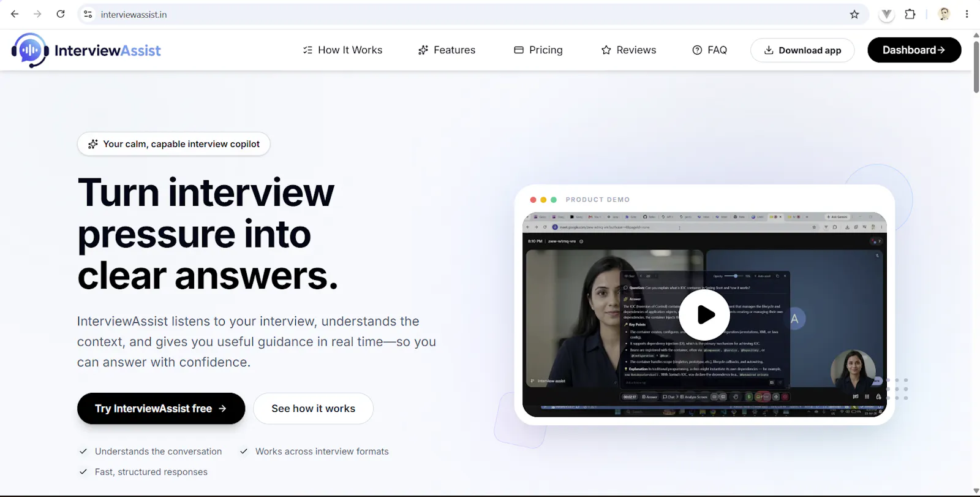Click the scrollbar down arrow
The height and width of the screenshot is (497, 980).
pos(976,491)
